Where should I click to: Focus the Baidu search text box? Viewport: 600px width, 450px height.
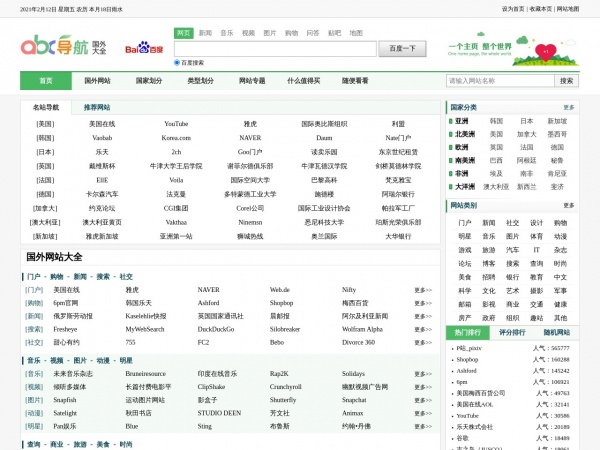click(275, 49)
